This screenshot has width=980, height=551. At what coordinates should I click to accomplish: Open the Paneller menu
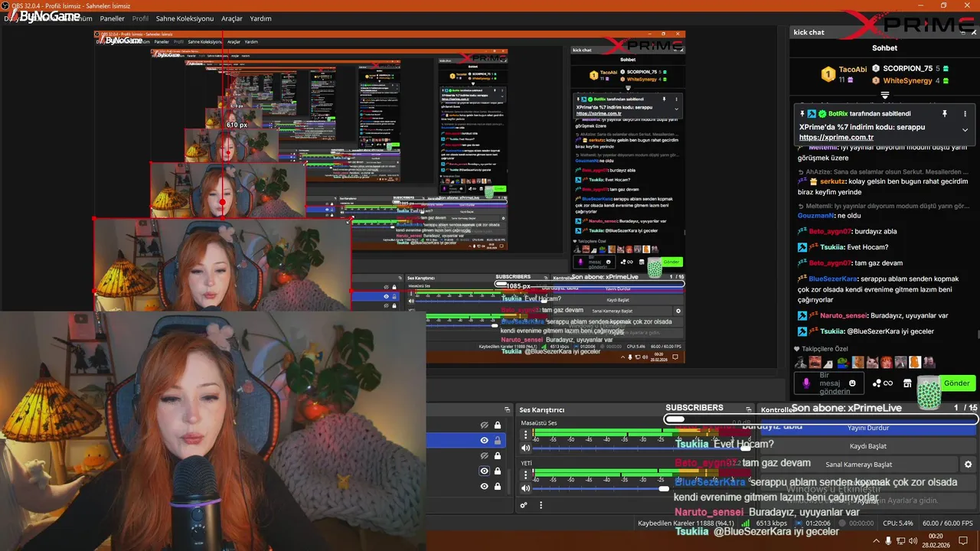[x=113, y=18]
